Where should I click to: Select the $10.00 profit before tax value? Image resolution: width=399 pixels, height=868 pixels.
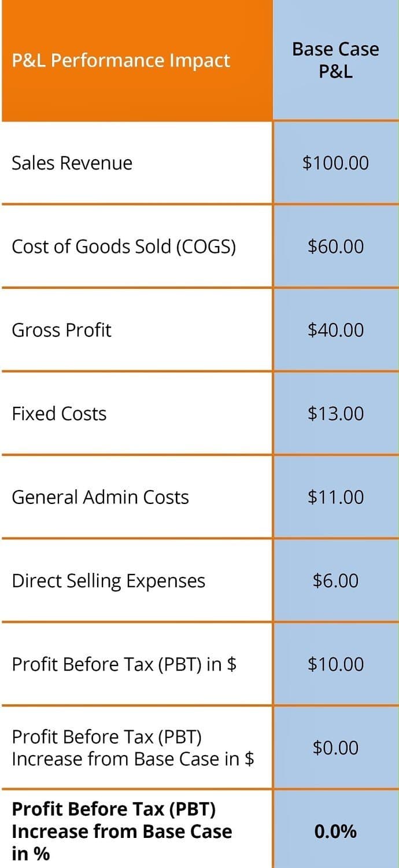(x=335, y=664)
